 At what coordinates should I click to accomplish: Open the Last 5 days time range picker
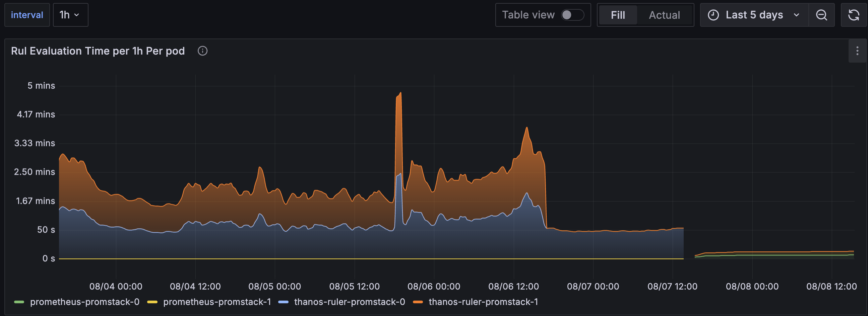(754, 15)
